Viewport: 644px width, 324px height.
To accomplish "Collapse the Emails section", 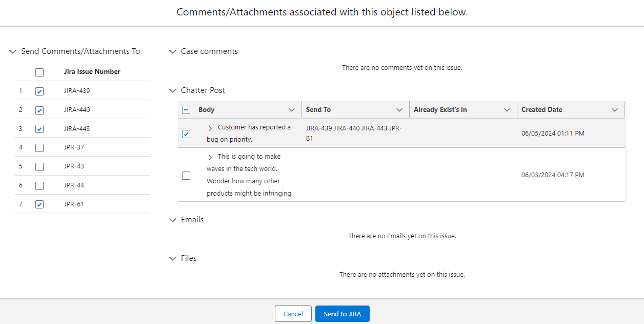I will click(173, 220).
